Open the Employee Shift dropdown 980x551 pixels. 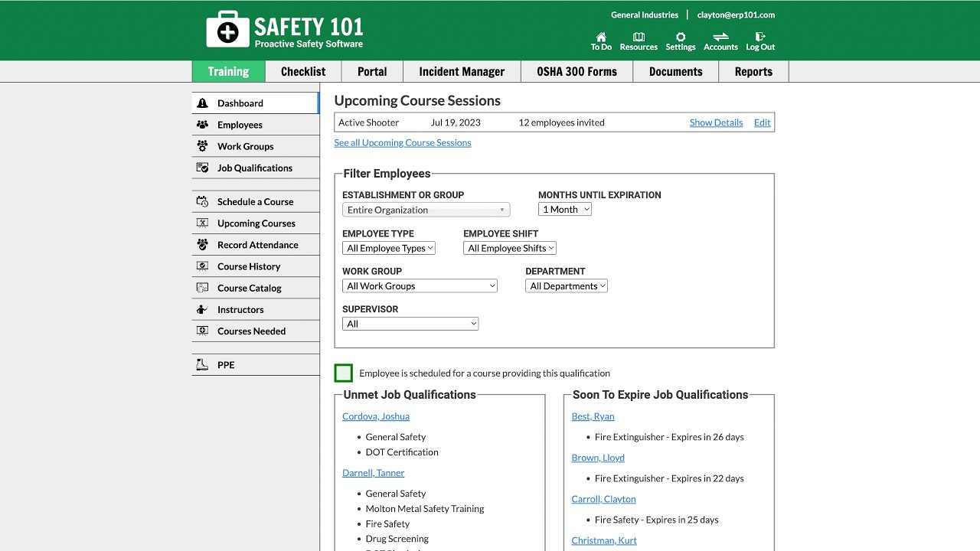click(x=510, y=248)
